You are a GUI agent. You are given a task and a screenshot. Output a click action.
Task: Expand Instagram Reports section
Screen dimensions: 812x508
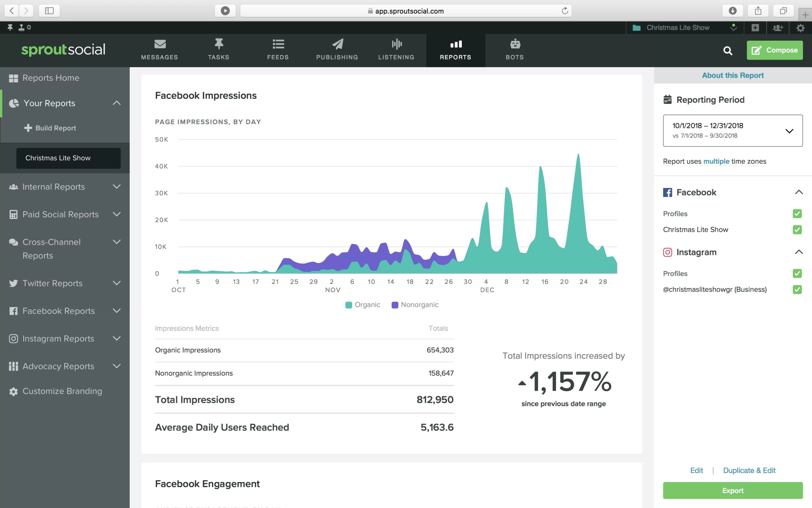[x=116, y=339]
